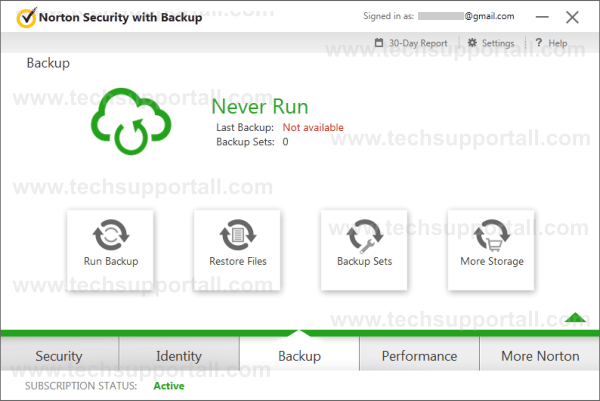
Task: Open the Performance tab
Action: 419,356
